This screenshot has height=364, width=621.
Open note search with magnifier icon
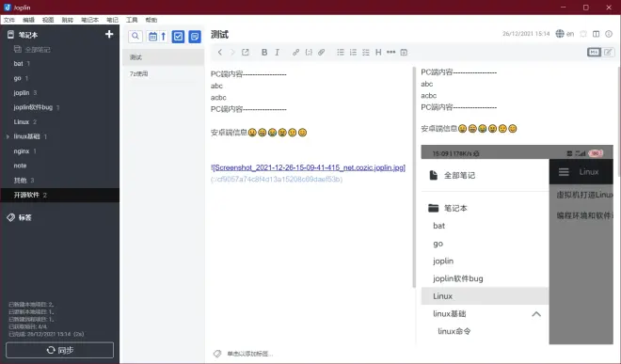tap(135, 37)
